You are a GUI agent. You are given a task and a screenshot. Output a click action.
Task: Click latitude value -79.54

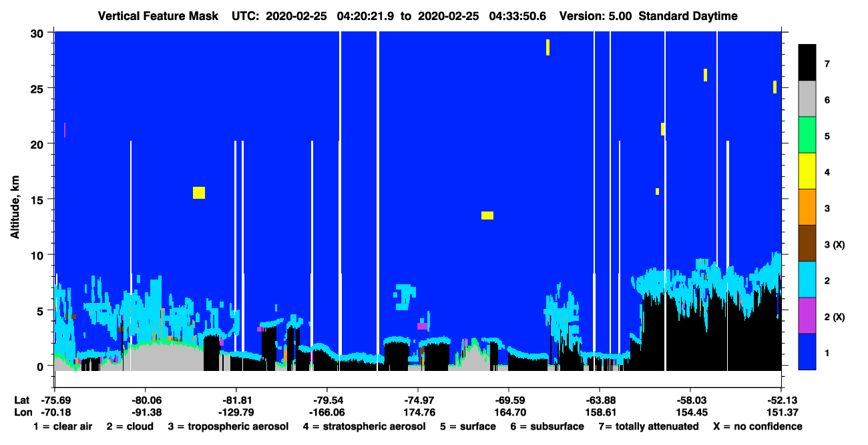pos(327,400)
